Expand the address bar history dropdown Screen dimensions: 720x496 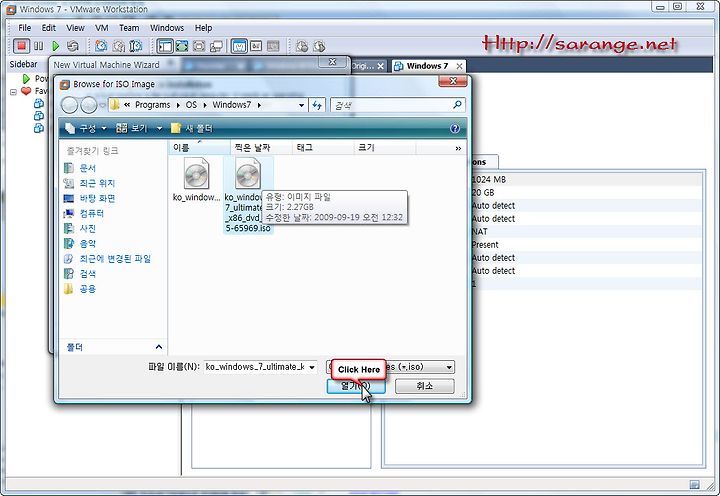coord(301,105)
